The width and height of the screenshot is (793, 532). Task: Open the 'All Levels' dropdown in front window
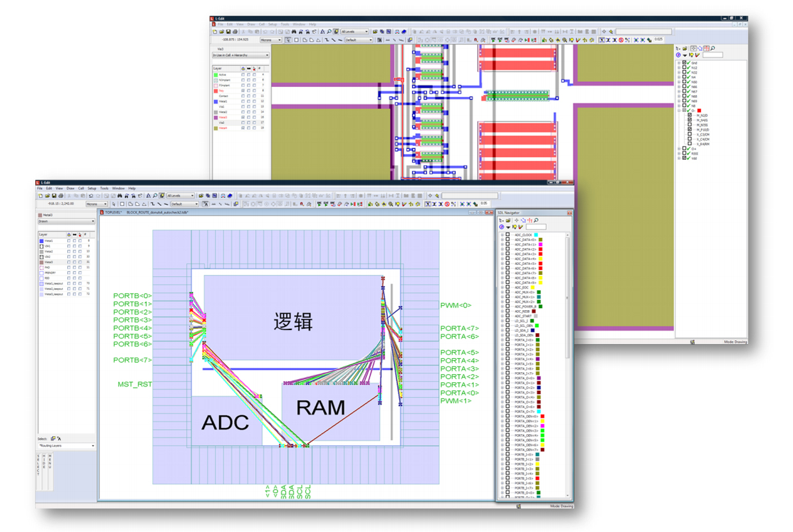pos(179,196)
